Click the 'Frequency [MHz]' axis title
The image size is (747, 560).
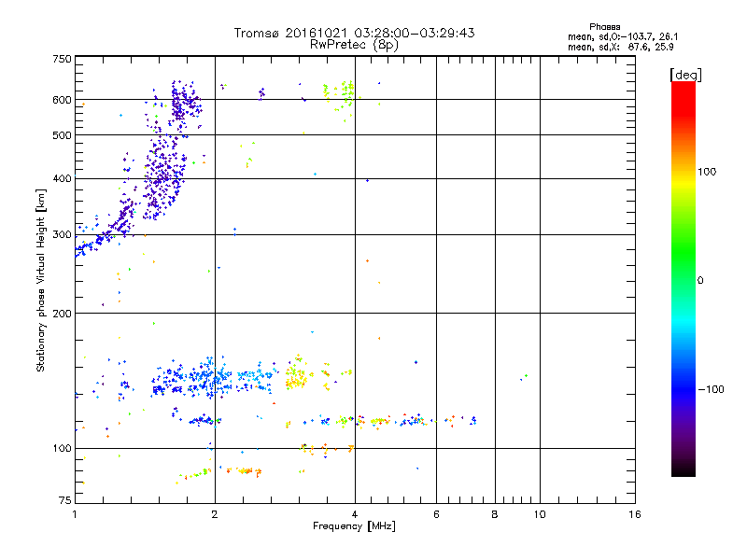point(354,526)
